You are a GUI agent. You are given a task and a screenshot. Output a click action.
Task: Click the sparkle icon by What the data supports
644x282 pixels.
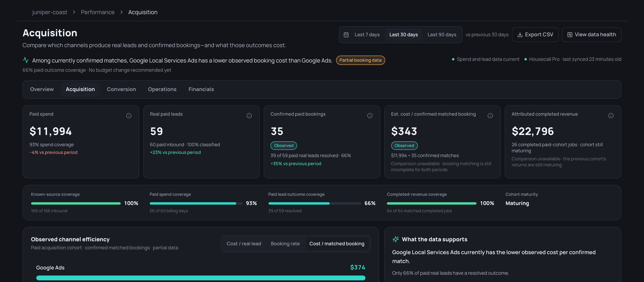(396, 239)
